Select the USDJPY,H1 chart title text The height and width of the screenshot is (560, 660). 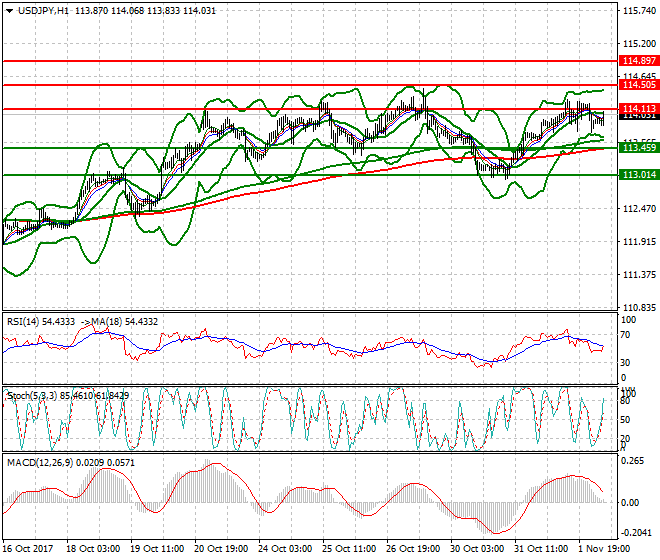click(x=43, y=11)
